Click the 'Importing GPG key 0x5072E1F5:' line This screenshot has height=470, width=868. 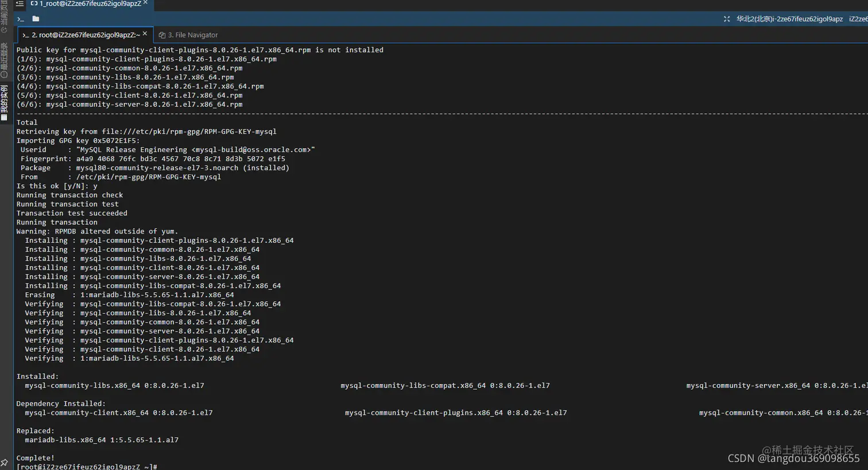click(x=78, y=141)
